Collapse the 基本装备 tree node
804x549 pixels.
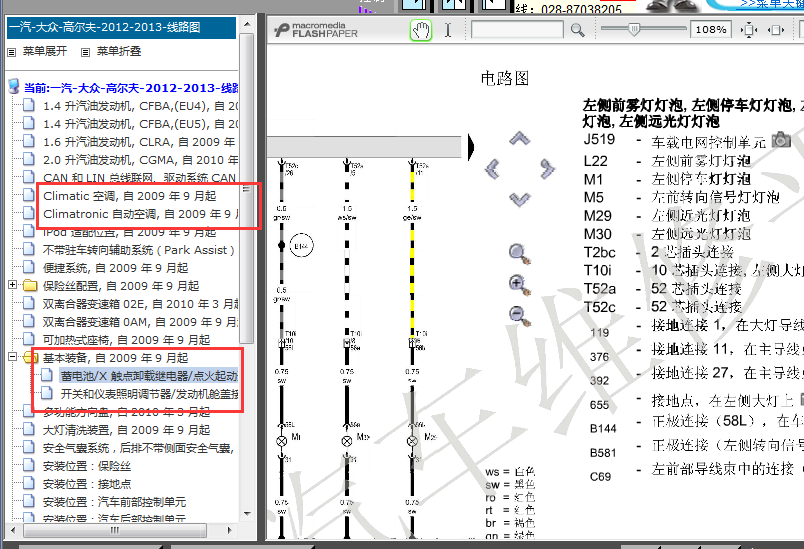(x=12, y=356)
